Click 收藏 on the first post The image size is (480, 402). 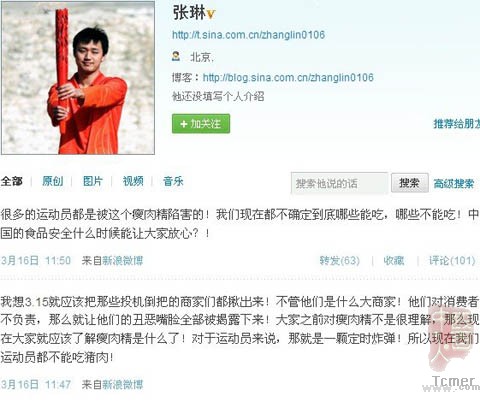(x=394, y=260)
